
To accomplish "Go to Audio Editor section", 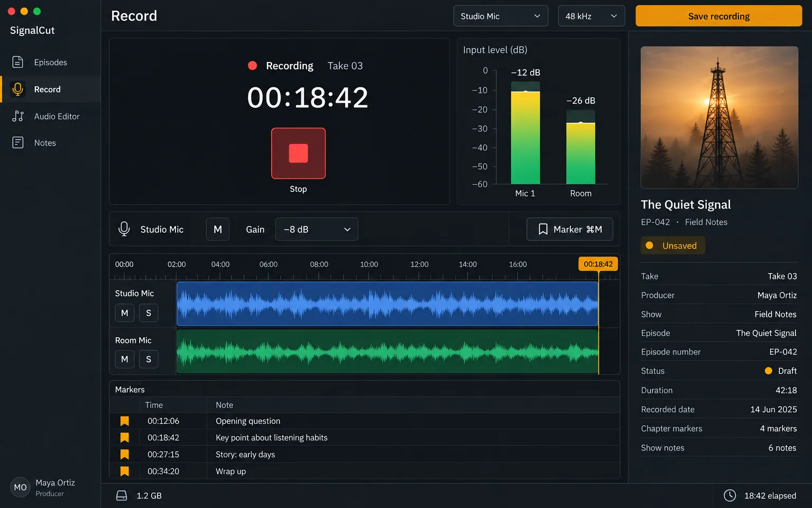I will [x=50, y=116].
